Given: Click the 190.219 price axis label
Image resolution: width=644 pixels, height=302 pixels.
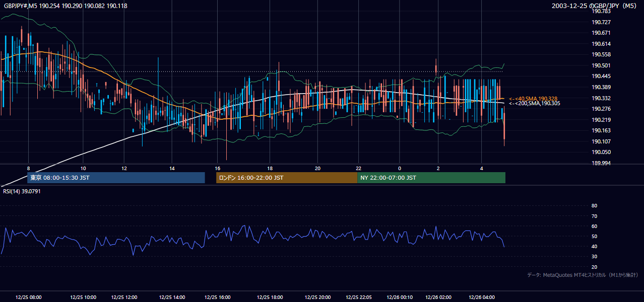Looking at the screenshot, I should [x=601, y=120].
